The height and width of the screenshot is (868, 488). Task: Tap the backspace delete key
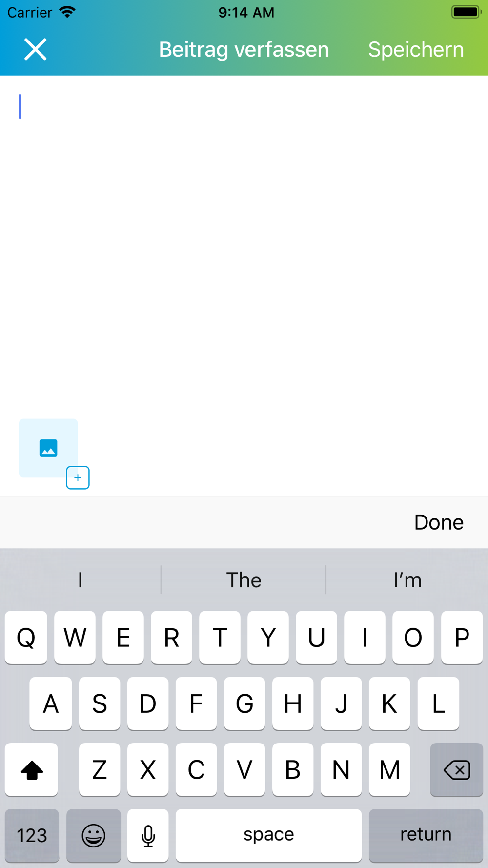(456, 770)
